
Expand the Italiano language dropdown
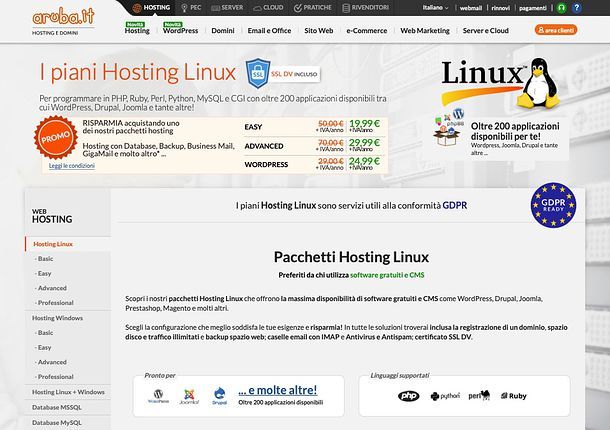tap(435, 8)
